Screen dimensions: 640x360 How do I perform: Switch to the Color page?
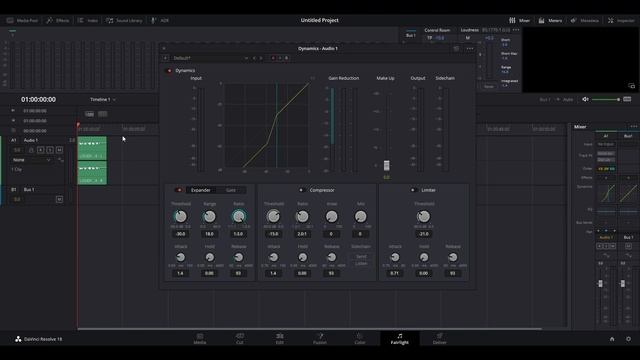tap(360, 338)
